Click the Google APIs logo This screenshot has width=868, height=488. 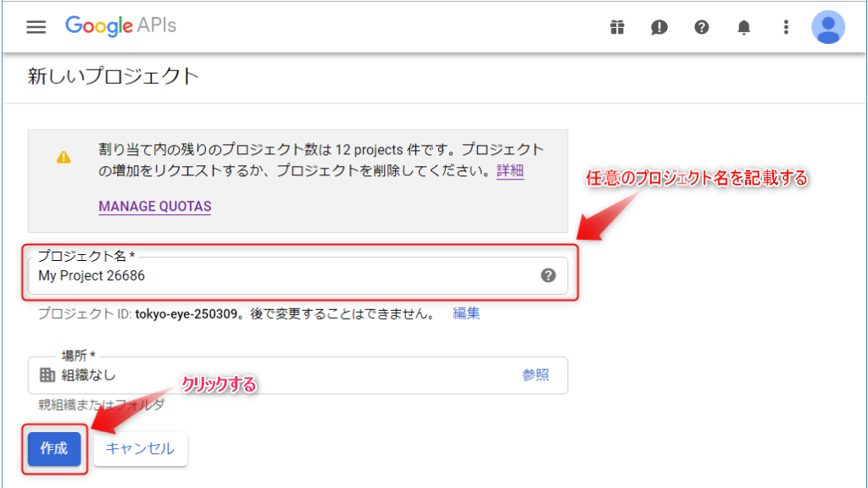(x=120, y=26)
